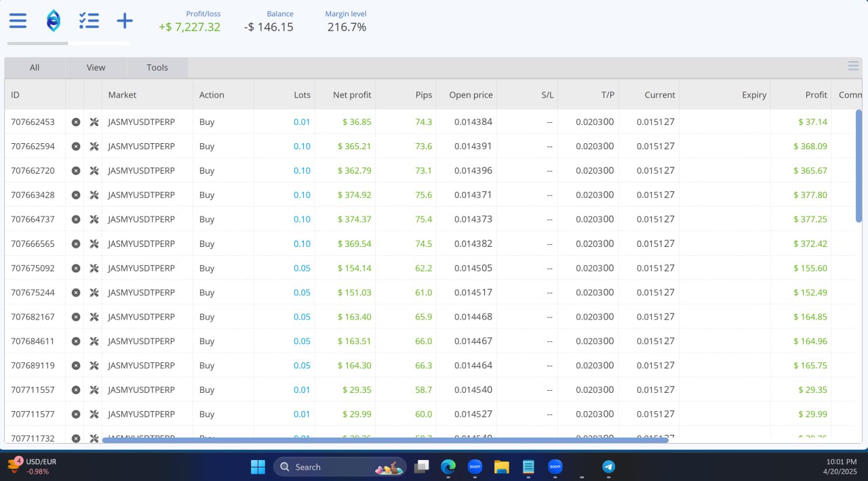
Task: Click net profit $ 164.30 cell
Action: [354, 366]
